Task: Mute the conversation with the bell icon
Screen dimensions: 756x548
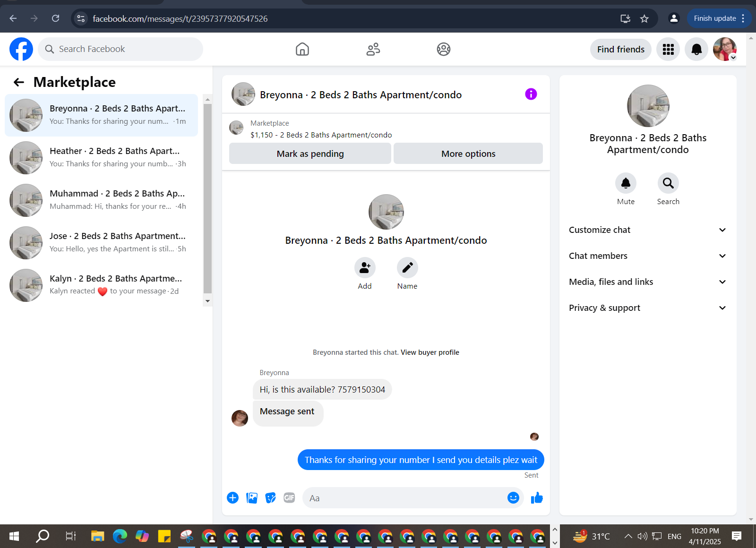Action: [626, 183]
